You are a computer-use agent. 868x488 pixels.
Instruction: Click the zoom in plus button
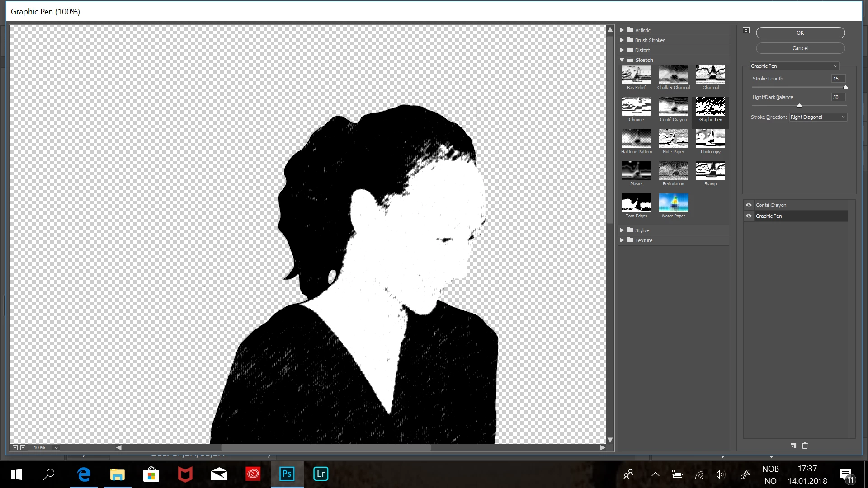click(x=23, y=447)
